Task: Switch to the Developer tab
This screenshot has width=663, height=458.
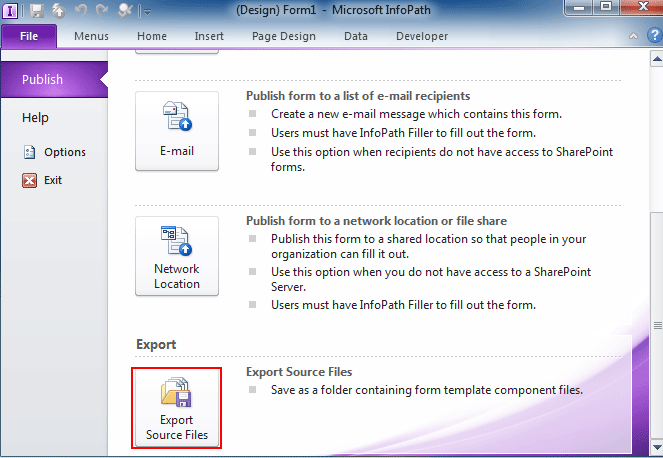Action: (422, 36)
